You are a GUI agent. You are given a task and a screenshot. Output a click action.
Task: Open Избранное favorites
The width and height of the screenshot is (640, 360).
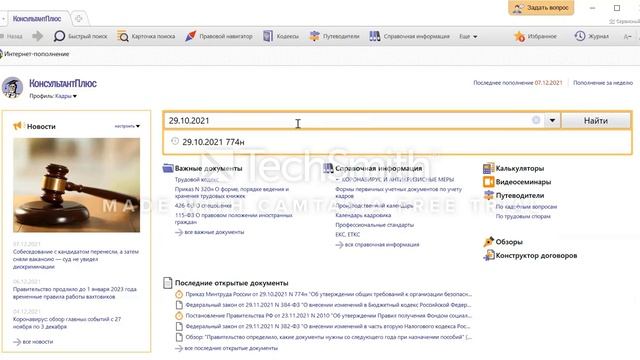[x=535, y=36]
